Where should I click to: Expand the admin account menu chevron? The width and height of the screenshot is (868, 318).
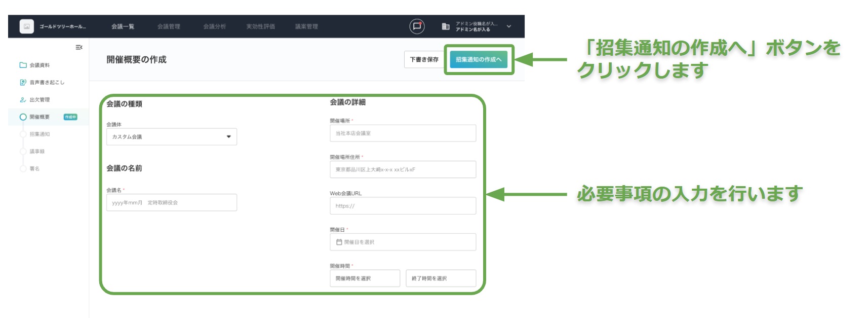[x=509, y=26]
